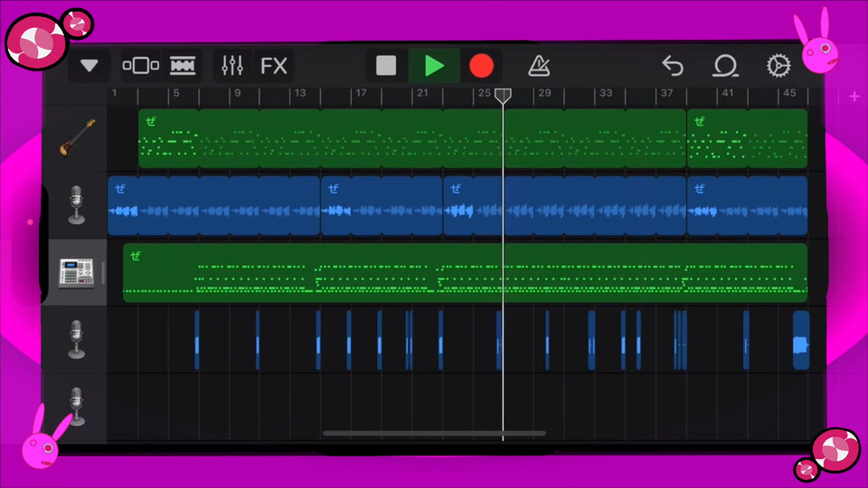Click bar 13 on the timeline ruler
Viewport: 868px width, 488px height.
coord(300,93)
